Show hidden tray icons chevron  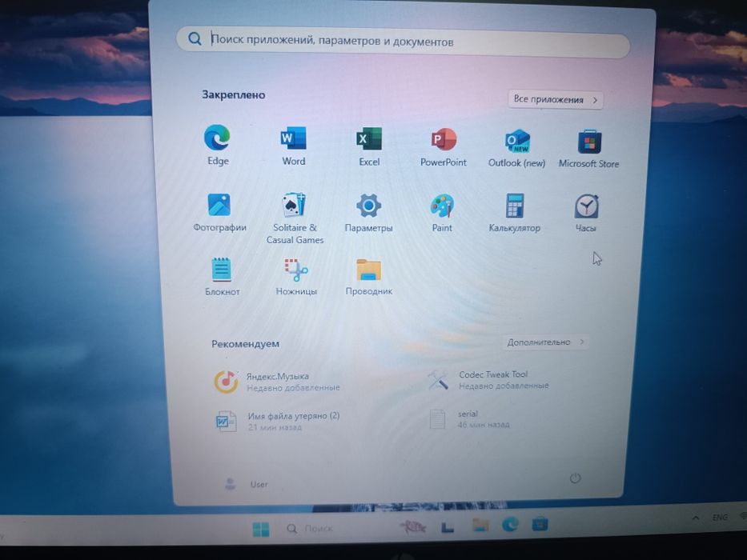tap(696, 518)
